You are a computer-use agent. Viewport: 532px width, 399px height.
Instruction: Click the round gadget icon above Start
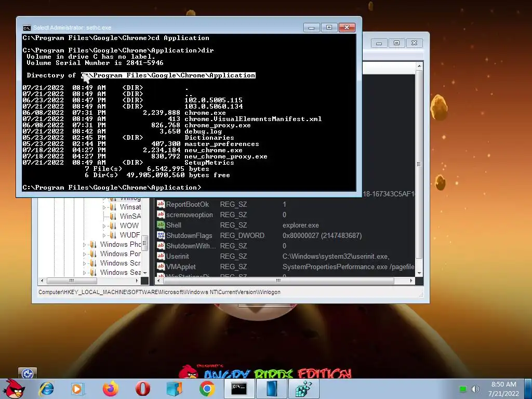[27, 373]
